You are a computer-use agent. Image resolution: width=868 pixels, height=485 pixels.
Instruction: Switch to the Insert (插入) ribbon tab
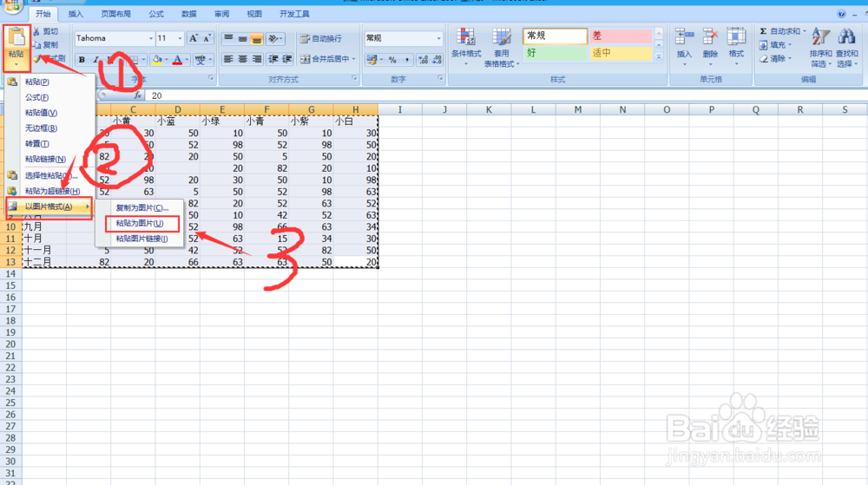(76, 14)
